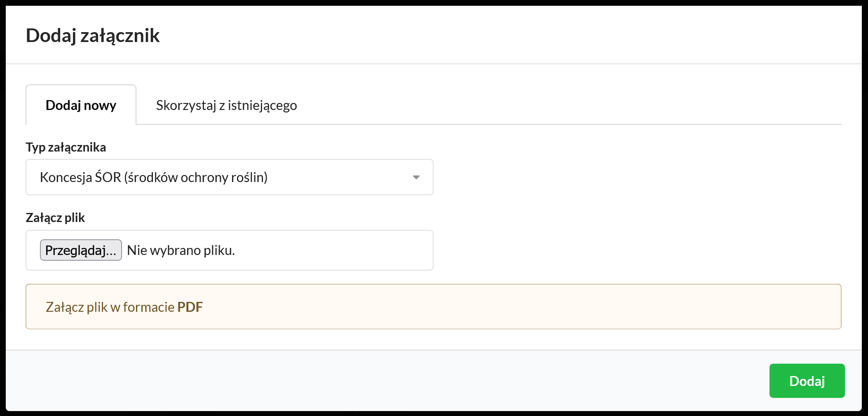The height and width of the screenshot is (416, 868).
Task: Click blank header area right of dialog title
Action: tap(495, 35)
